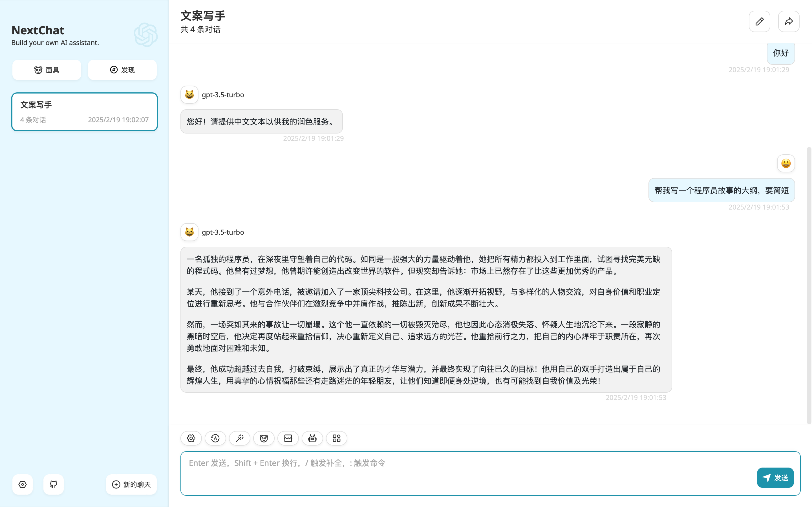Image resolution: width=812 pixels, height=507 pixels.
Task: Click the share conversation arrow icon
Action: [x=789, y=21]
